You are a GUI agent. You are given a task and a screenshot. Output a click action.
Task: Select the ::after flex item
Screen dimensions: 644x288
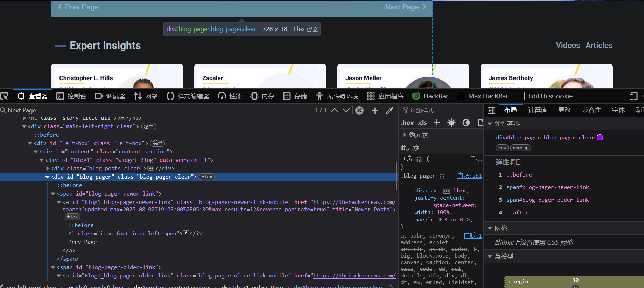(518, 213)
